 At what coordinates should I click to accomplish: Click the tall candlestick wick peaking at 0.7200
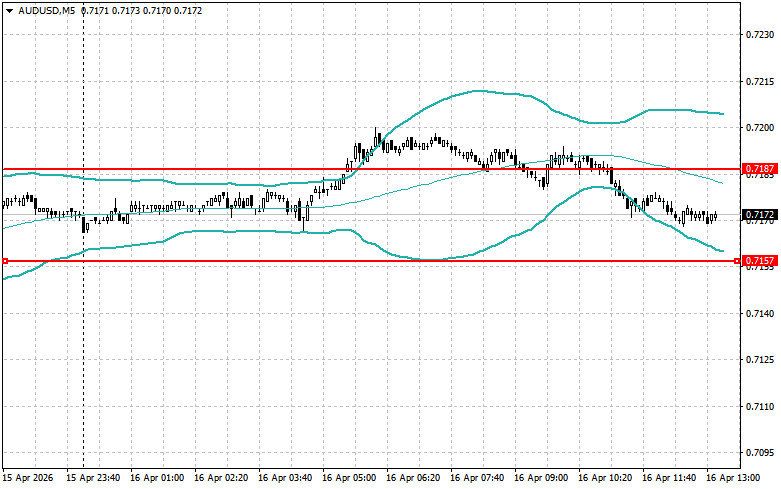(377, 137)
